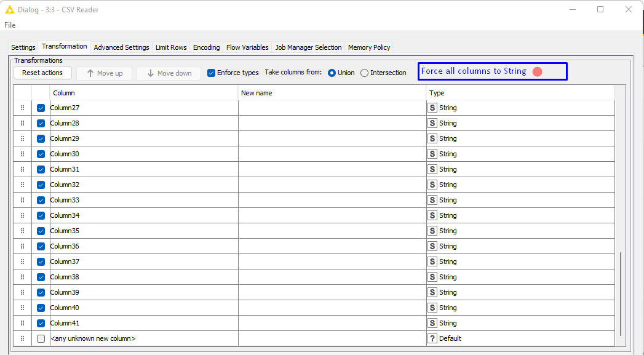The width and height of the screenshot is (644, 355).
Task: Switch to the Job Manager Selection tab
Action: [x=308, y=47]
